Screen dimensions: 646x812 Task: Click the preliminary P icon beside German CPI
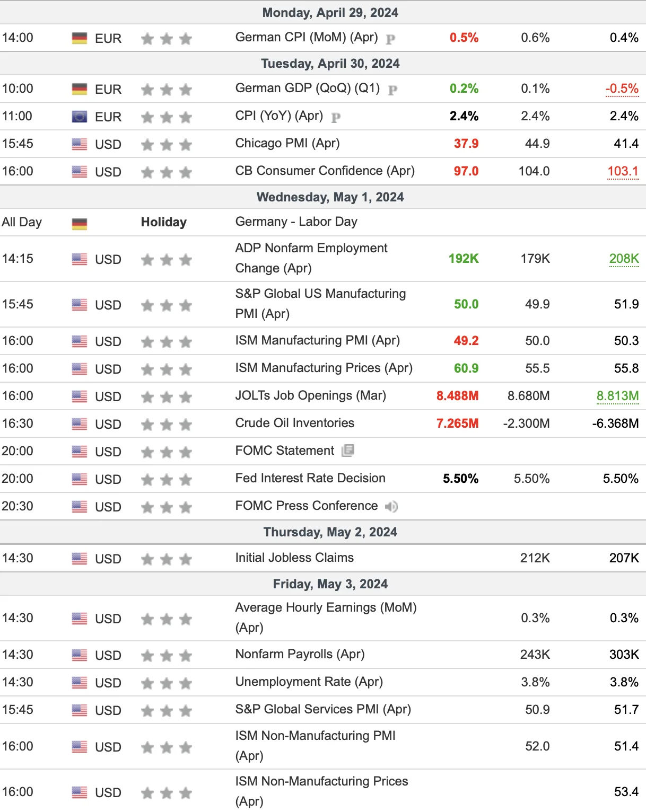pyautogui.click(x=390, y=39)
